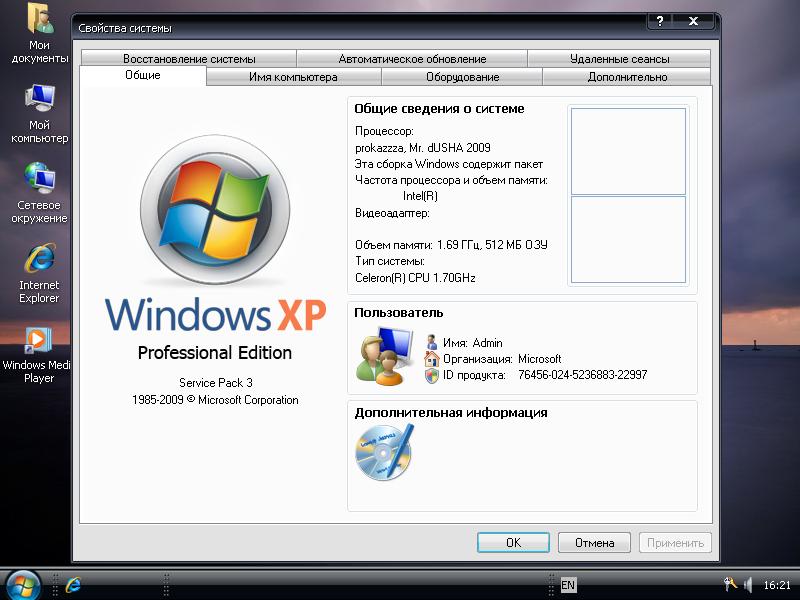Click the small user icon beside Имя

click(432, 342)
